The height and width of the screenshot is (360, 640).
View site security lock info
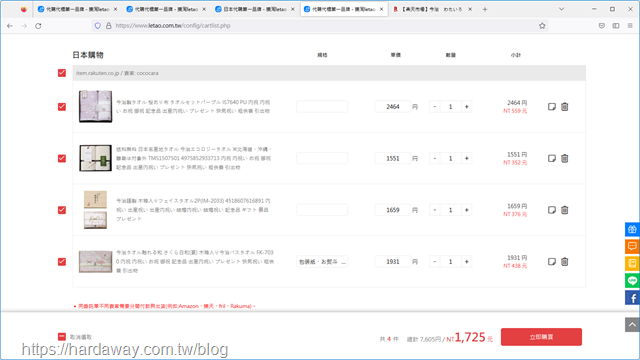pyautogui.click(x=109, y=26)
